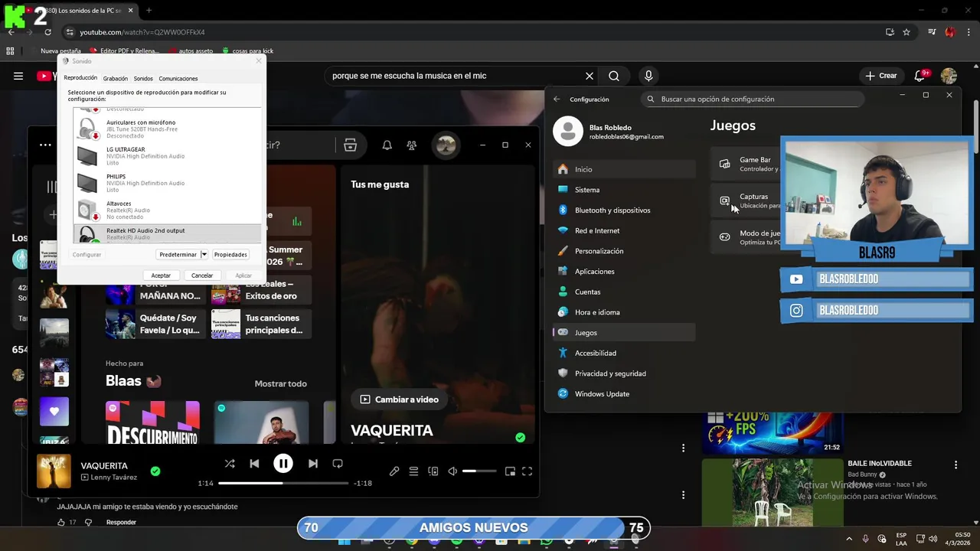This screenshot has height=551, width=980.
Task: Click Cambiar a video button in Spotify
Action: point(399,399)
